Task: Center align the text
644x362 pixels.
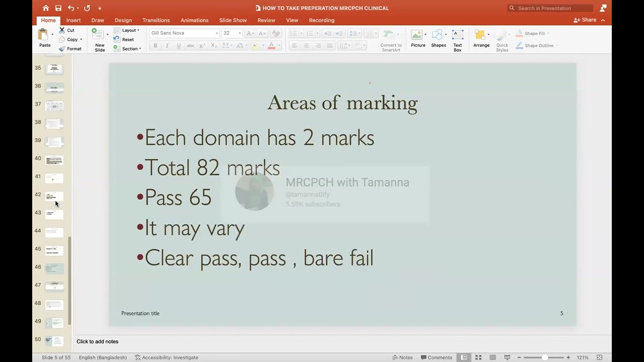Action: click(306, 46)
